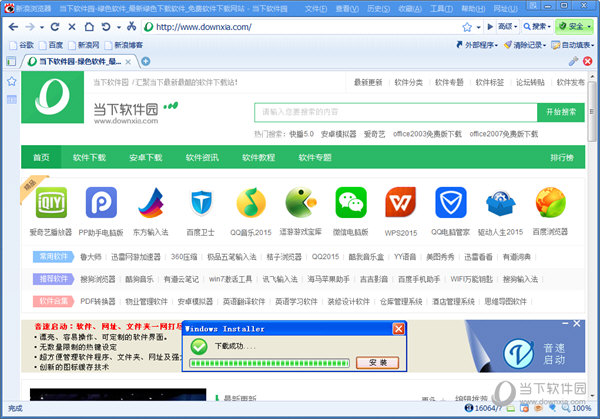The width and height of the screenshot is (600, 419).
Task: Open the 高级 dropdown
Action: [507, 27]
